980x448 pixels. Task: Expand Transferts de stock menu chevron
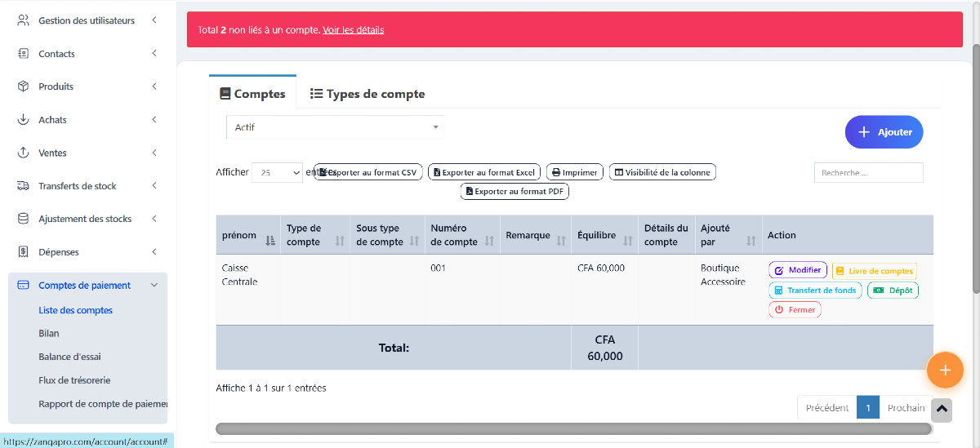pos(154,186)
